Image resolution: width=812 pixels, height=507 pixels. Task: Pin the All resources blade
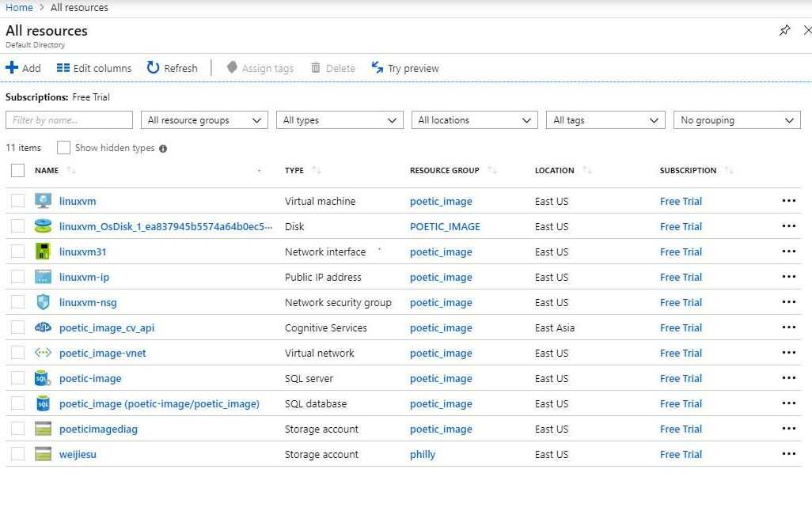point(785,31)
